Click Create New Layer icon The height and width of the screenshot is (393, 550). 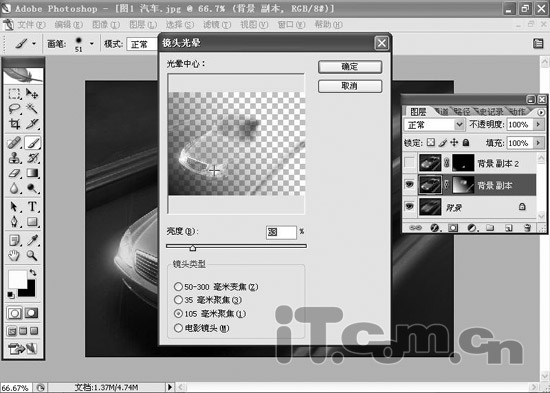[x=508, y=228]
